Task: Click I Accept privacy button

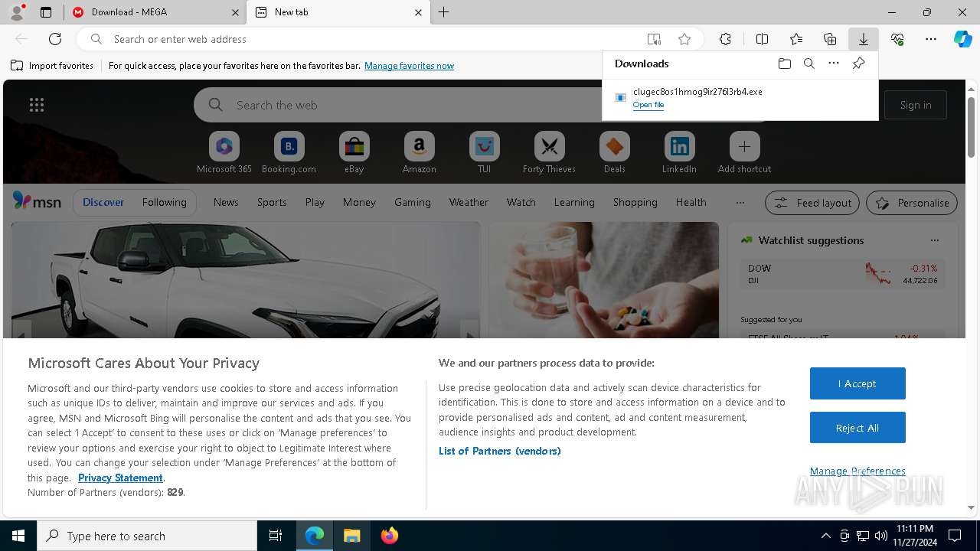Action: pyautogui.click(x=857, y=383)
